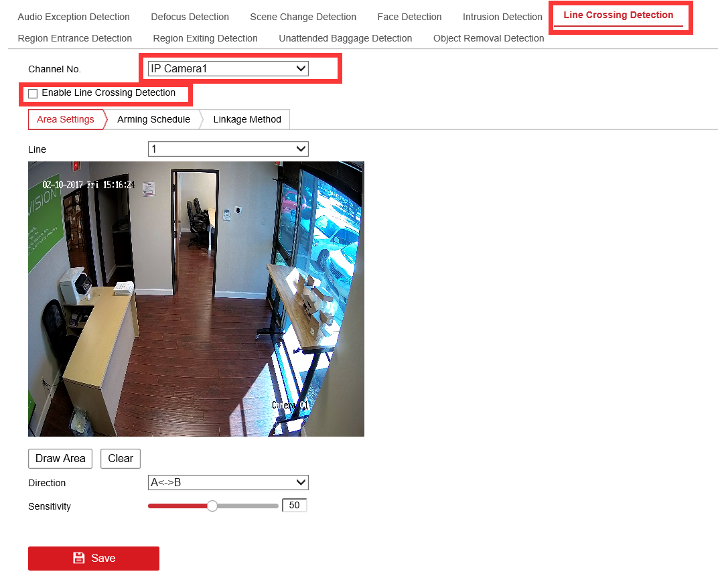
Task: Click the Sensitivity slider handle
Action: pos(212,506)
